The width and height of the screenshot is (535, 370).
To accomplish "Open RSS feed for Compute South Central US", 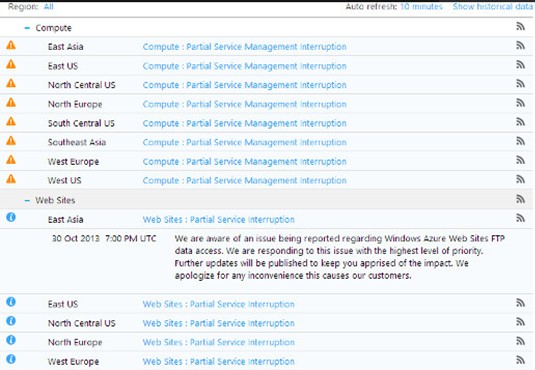I will click(x=520, y=122).
